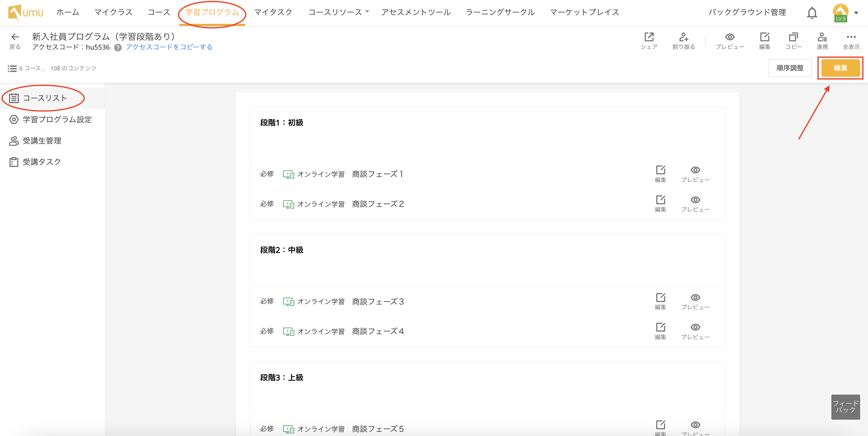Screen dimensions: 868x436
Task: Click the back arrow (戻る)
Action: [x=15, y=37]
